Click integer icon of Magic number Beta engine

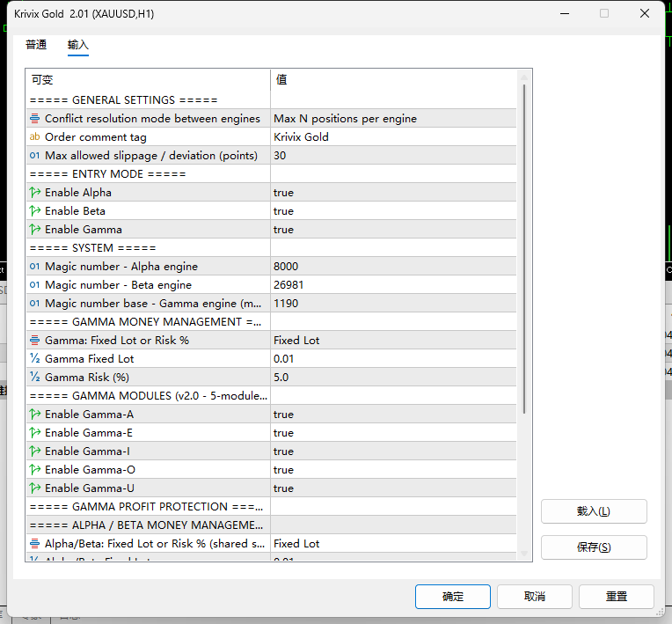(34, 285)
